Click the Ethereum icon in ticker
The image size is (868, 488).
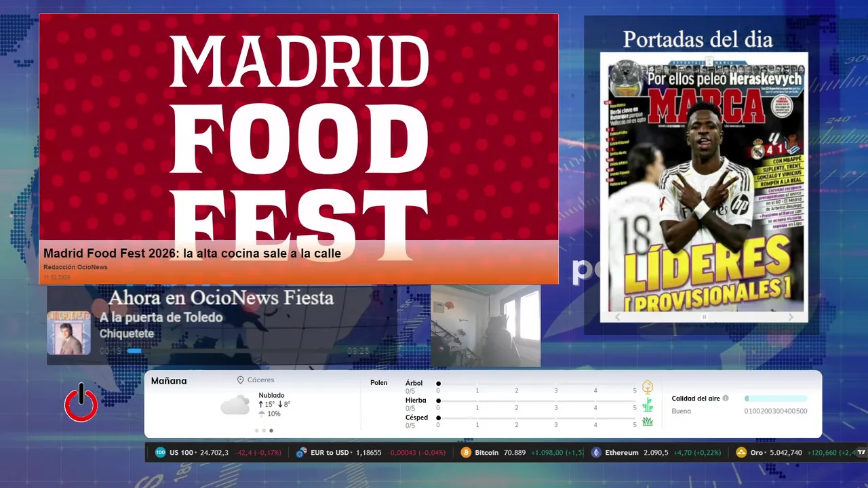[x=596, y=452]
